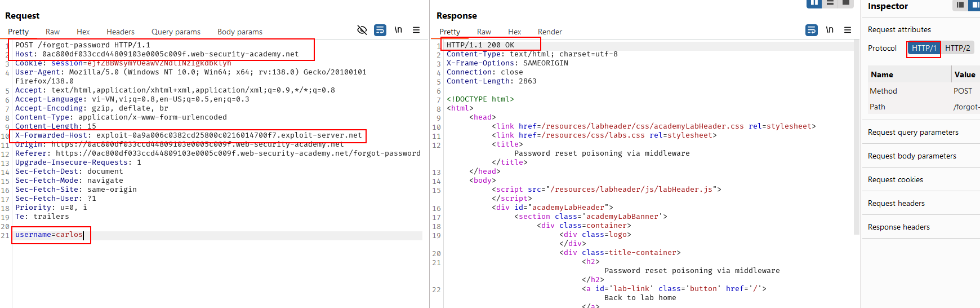The width and height of the screenshot is (980, 308).
Task: Click the Origin header line
Action: 179,144
